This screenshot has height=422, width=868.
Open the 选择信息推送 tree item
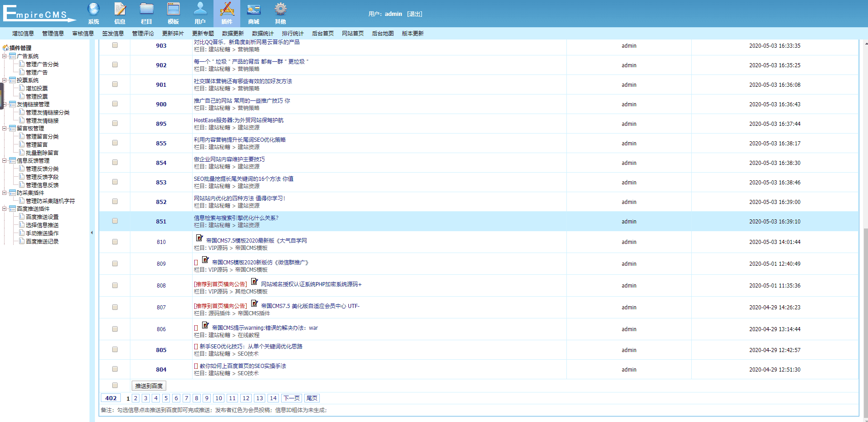42,225
